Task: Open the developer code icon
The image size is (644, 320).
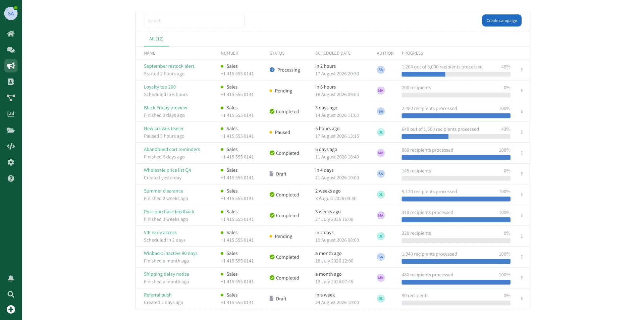Action: (x=11, y=146)
